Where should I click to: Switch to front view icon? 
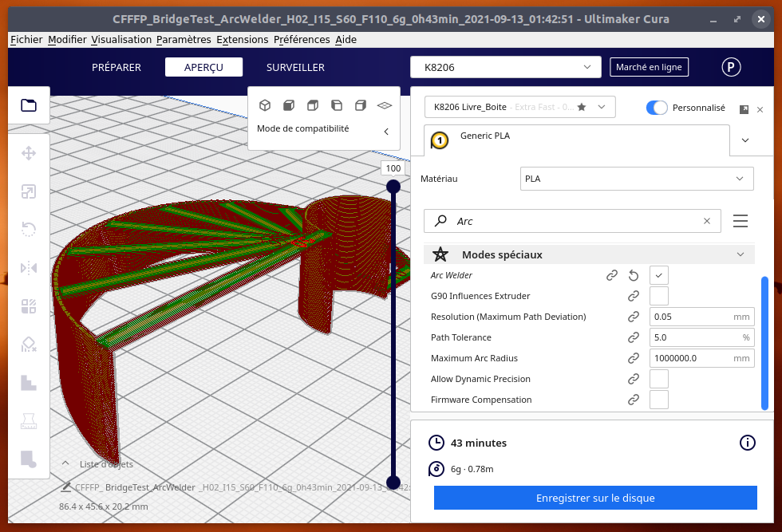(x=289, y=105)
